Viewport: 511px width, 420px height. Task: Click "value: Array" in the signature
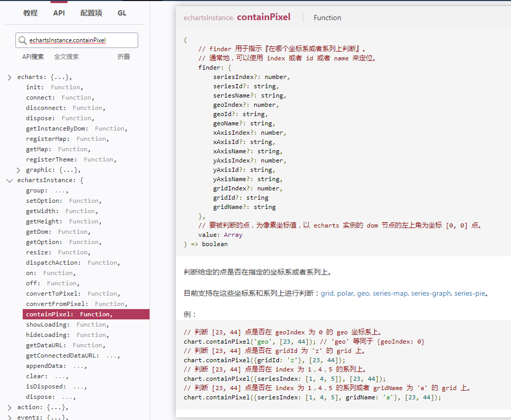click(x=220, y=235)
